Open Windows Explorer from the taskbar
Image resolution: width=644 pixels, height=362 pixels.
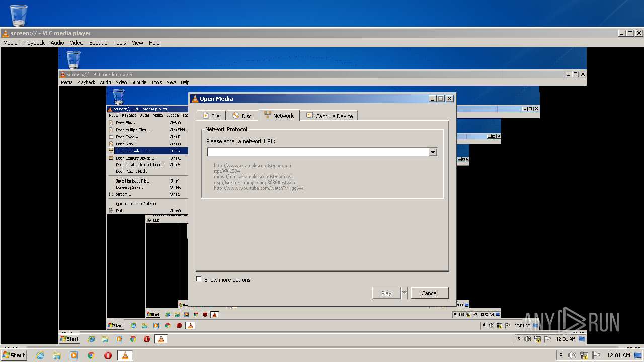(57, 355)
